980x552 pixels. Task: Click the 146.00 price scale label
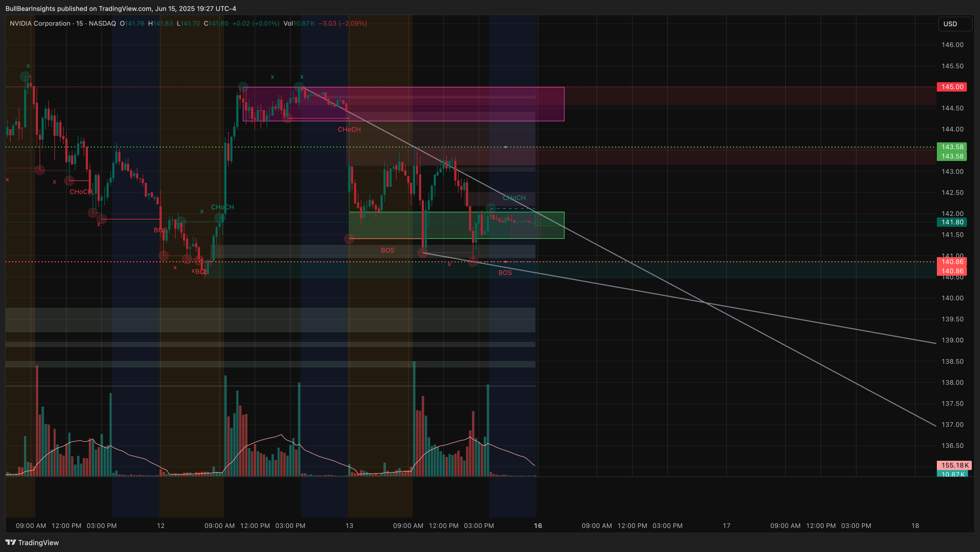click(x=952, y=45)
